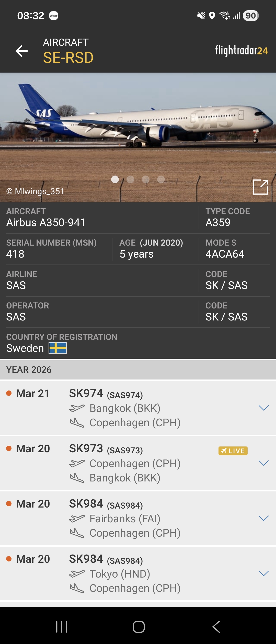
Task: Open the flightradar24 logo
Action: tap(241, 51)
